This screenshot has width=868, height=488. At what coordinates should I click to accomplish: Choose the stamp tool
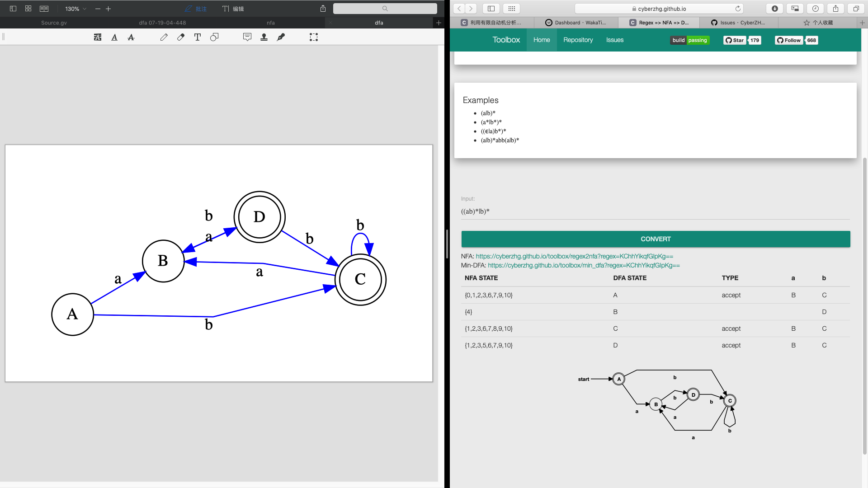[264, 38]
